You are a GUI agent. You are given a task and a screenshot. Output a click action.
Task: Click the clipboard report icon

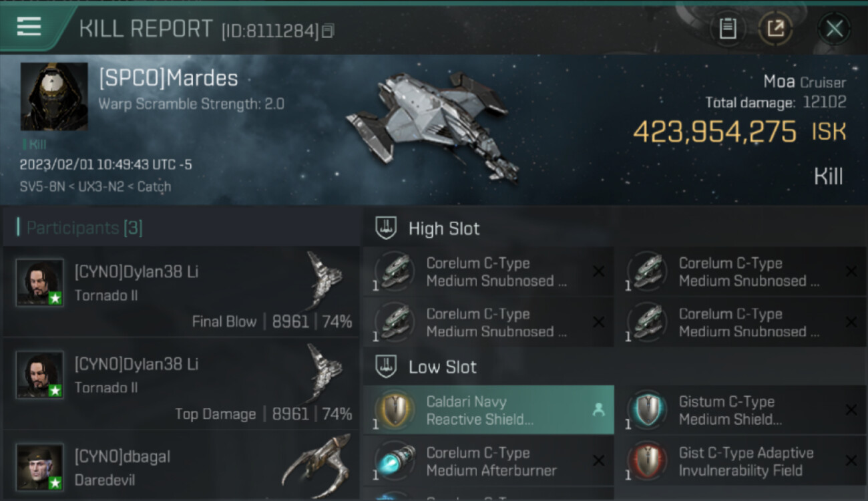pos(727,28)
